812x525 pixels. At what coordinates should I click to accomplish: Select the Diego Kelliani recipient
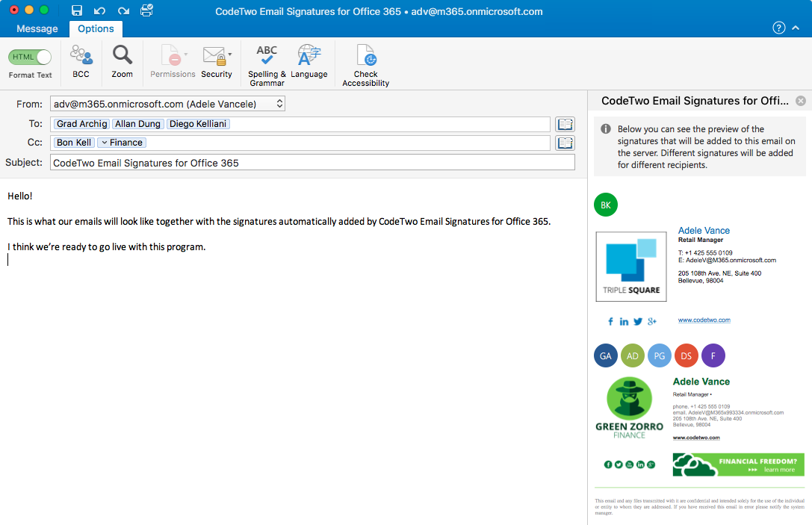point(198,124)
